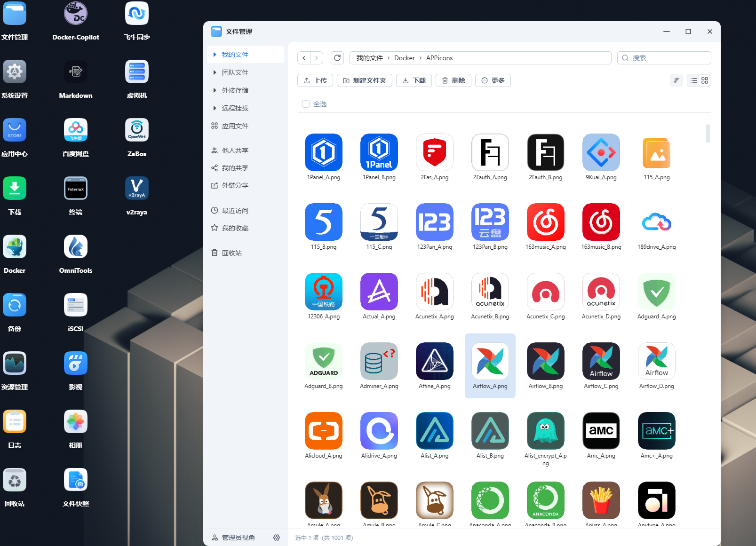756x546 pixels.
Task: Launch OmniTools from the desktop
Action: click(x=76, y=247)
